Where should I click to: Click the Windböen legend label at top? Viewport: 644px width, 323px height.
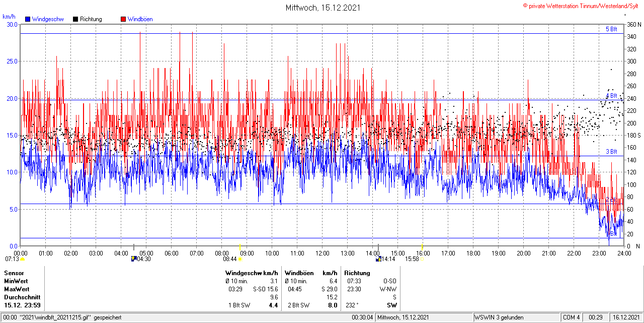141,19
